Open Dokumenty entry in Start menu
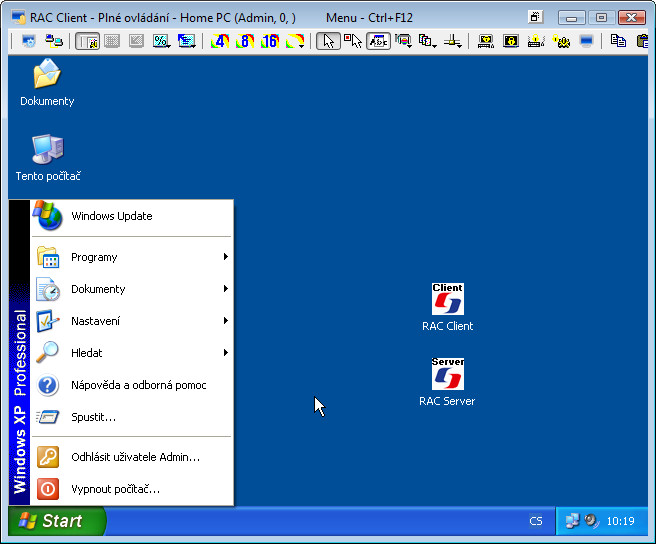This screenshot has height=544, width=656. [132, 289]
